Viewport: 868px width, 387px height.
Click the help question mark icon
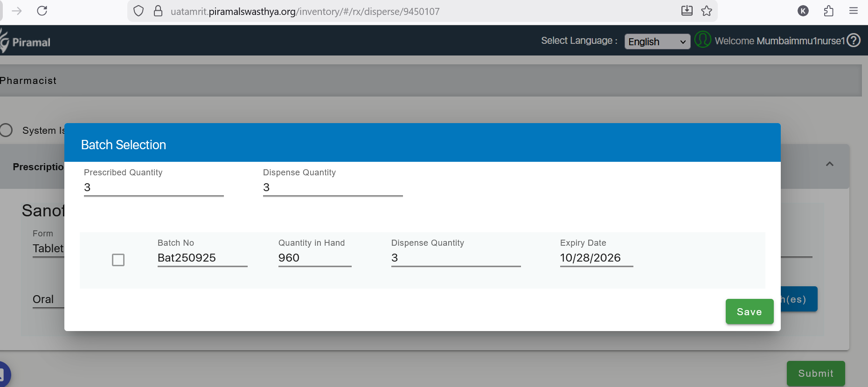(x=854, y=41)
